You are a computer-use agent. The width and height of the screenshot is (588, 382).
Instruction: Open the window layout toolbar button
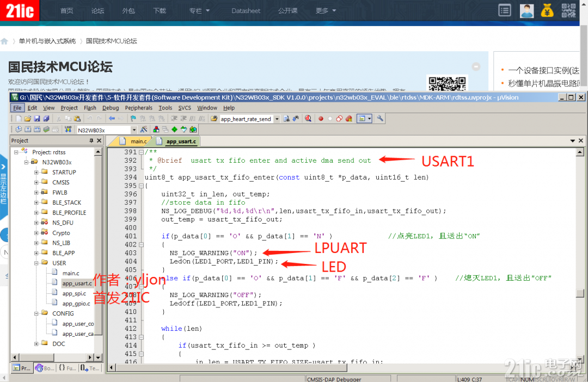click(364, 119)
